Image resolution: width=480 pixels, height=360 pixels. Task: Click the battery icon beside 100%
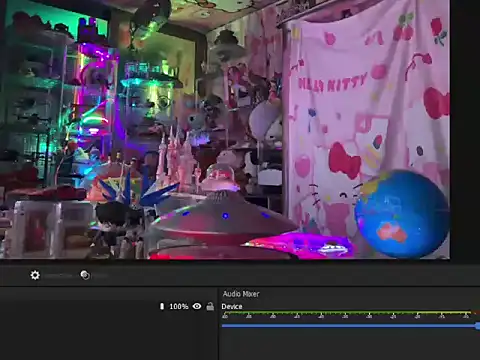pyautogui.click(x=162, y=306)
